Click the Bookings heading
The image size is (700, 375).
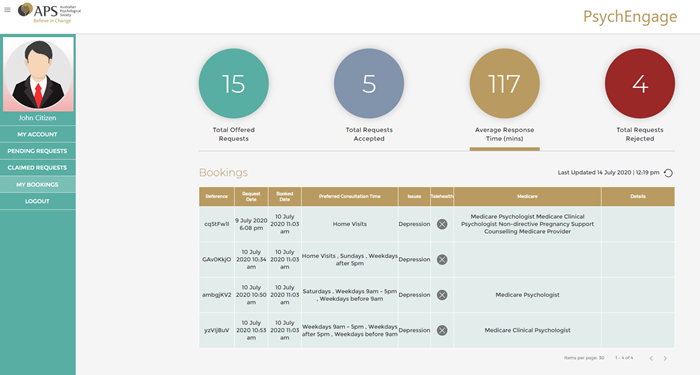(x=223, y=173)
